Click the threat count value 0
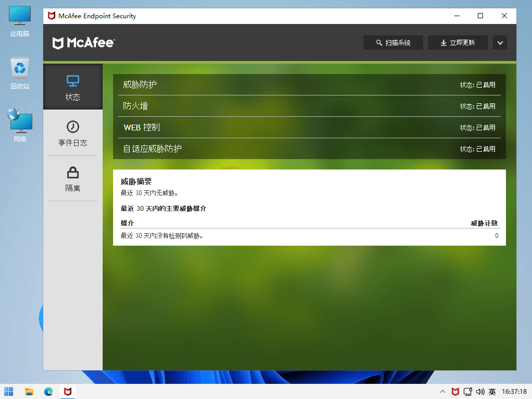 (x=497, y=236)
